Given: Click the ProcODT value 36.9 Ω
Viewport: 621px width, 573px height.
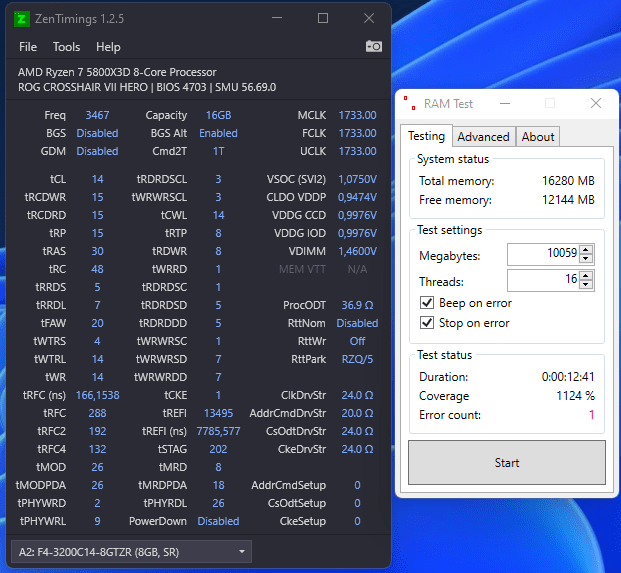Looking at the screenshot, I should [357, 305].
